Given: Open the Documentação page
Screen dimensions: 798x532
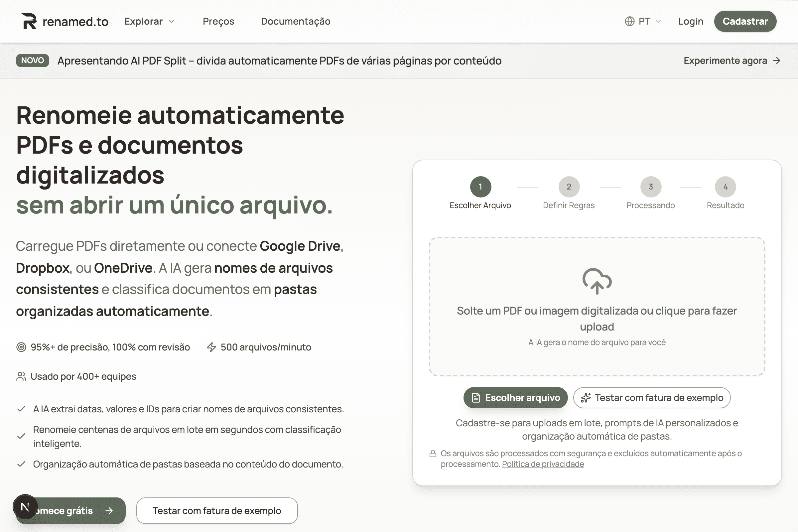Looking at the screenshot, I should (x=296, y=21).
